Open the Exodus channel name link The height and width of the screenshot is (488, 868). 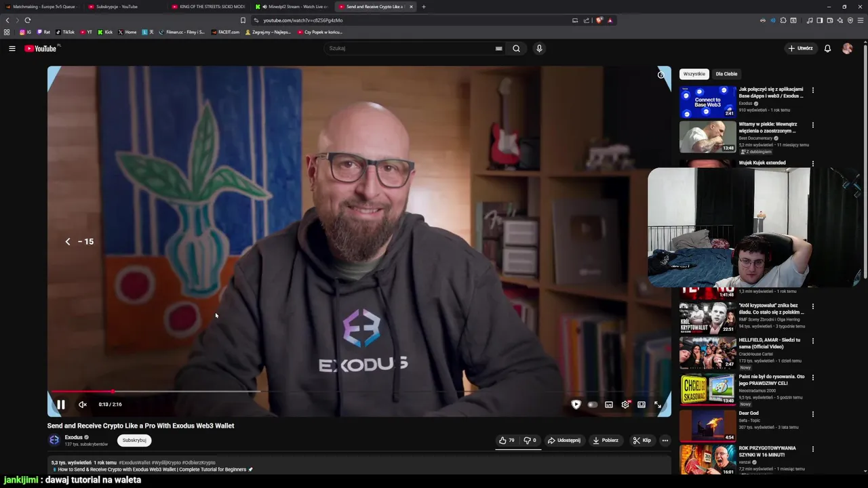tap(73, 437)
